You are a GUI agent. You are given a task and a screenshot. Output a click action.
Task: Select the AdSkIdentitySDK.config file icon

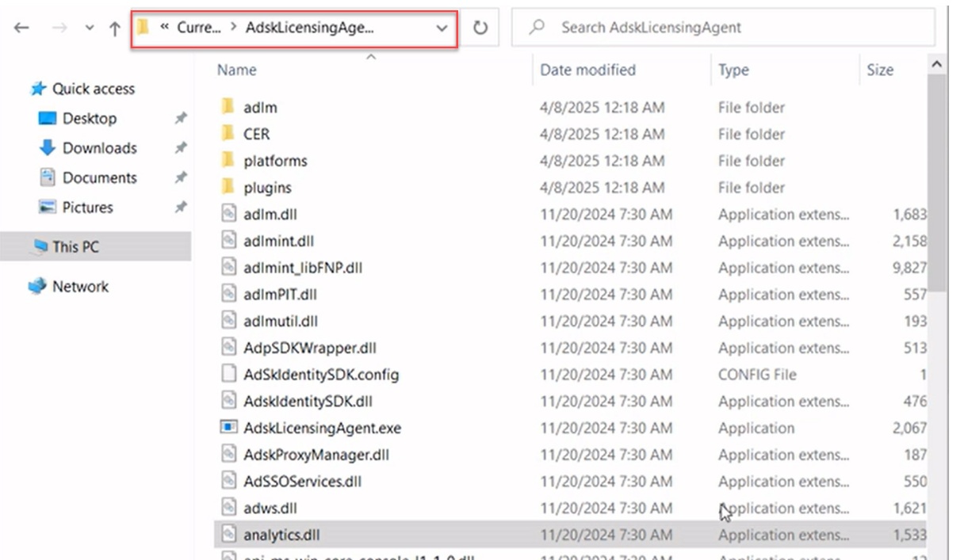point(228,375)
